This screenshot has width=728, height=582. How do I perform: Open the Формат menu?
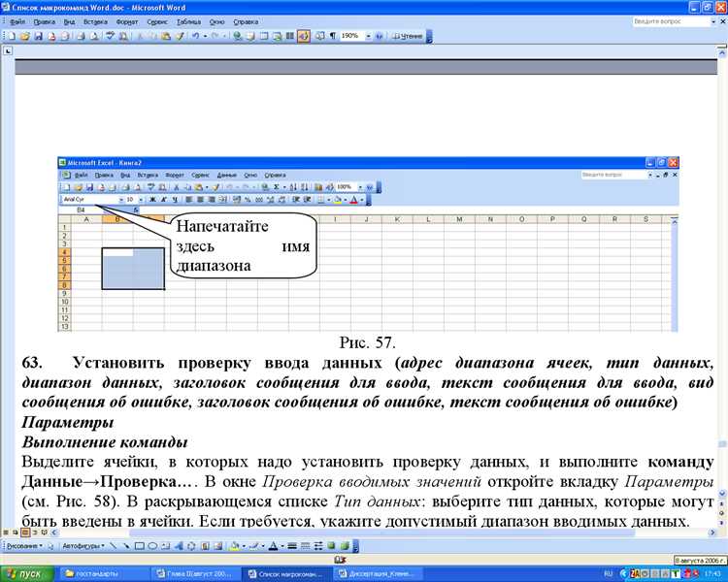point(127,21)
